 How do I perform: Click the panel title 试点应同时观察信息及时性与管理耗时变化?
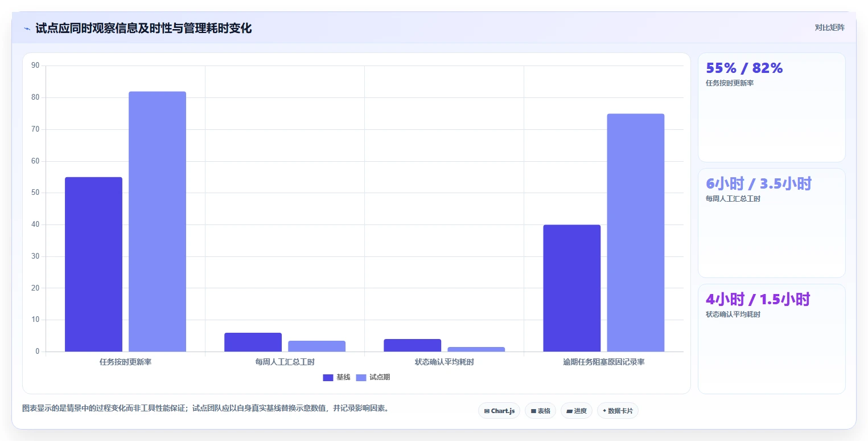[143, 28]
